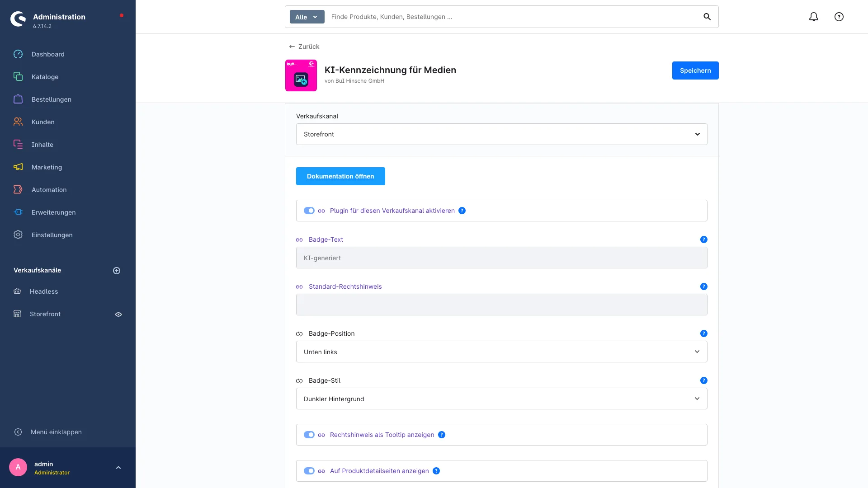Viewport: 868px width, 488px height.
Task: Toggle inheritance link for Standard-Rechtshinweis
Action: (299, 287)
